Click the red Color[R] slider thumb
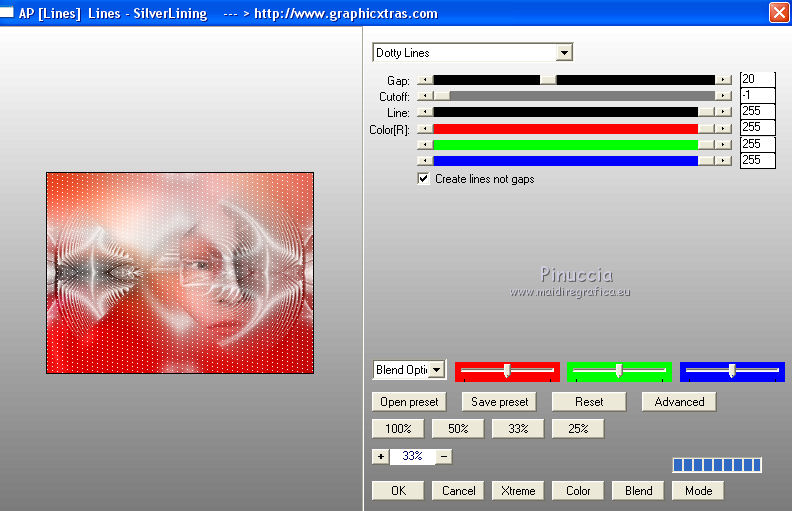Viewport: 792px width, 511px height. [706, 129]
